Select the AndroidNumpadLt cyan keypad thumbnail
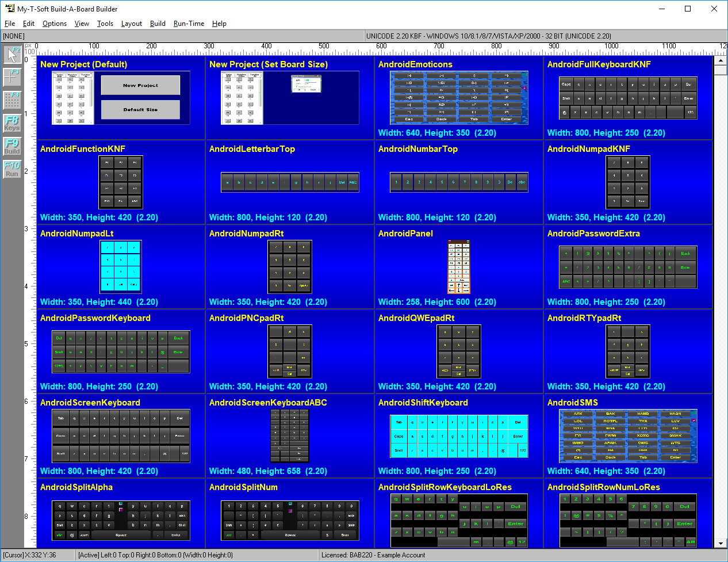This screenshot has width=728, height=562. click(x=121, y=267)
